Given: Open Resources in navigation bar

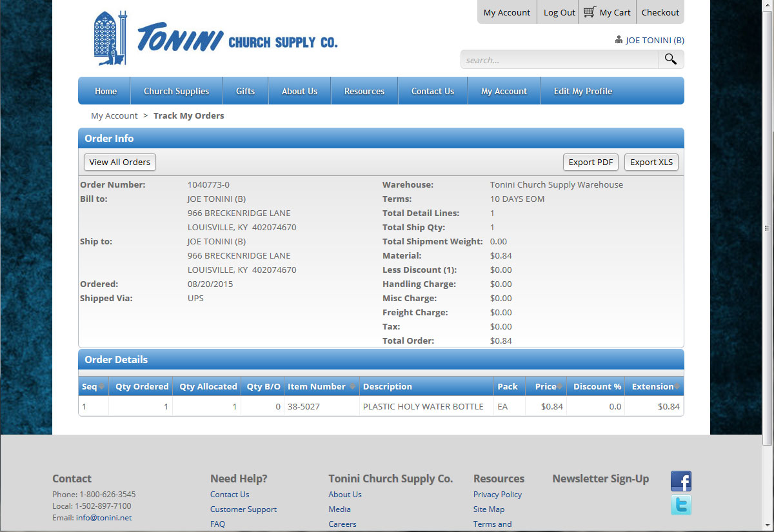Looking at the screenshot, I should 364,91.
